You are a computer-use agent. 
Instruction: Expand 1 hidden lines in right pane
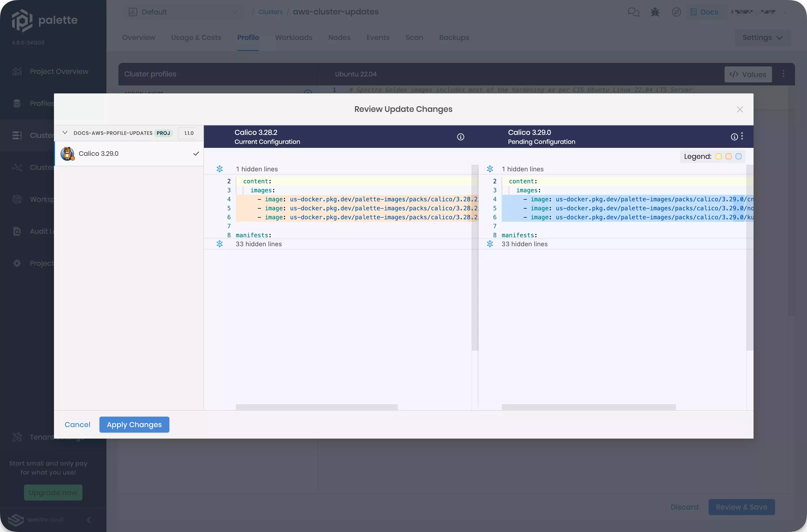[490, 169]
